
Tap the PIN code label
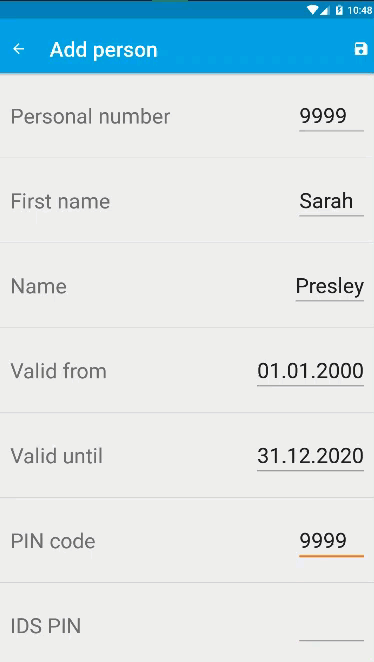tap(53, 541)
